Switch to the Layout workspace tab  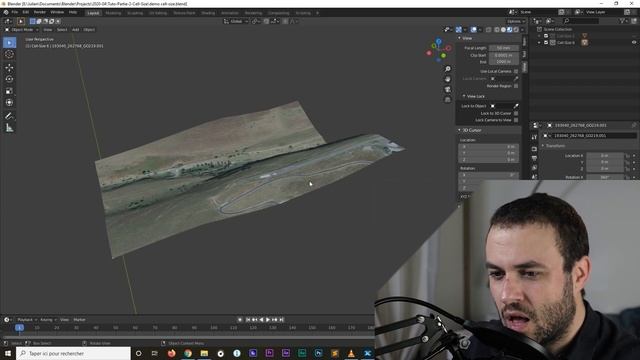coord(93,13)
